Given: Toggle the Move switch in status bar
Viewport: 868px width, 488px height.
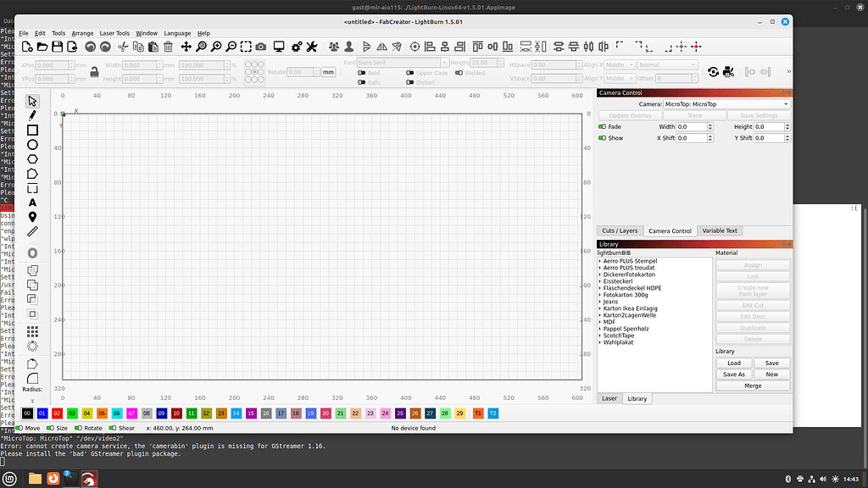Looking at the screenshot, I should [20, 429].
